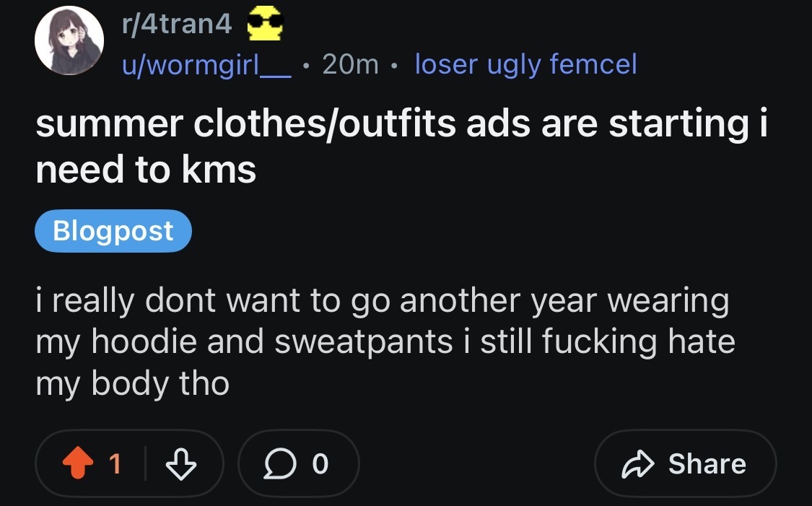Open the u/wormgirl__ profile
Screen dimensions: 812x506
click(205, 65)
